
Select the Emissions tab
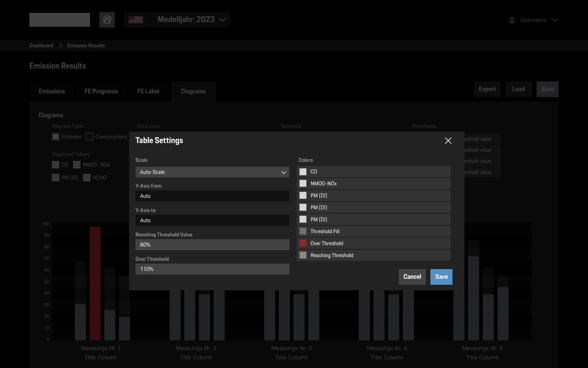point(52,91)
